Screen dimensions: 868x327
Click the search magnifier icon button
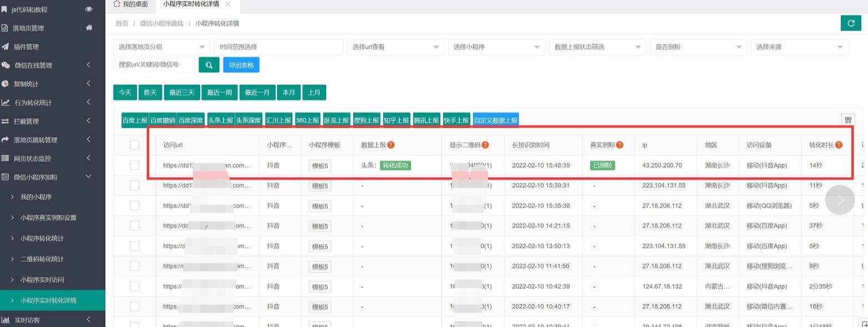209,65
